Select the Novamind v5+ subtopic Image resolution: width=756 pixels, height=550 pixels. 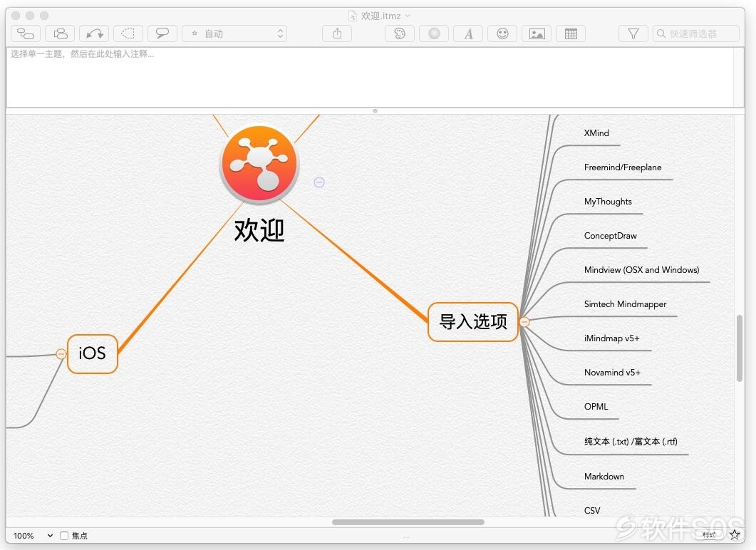click(x=612, y=373)
